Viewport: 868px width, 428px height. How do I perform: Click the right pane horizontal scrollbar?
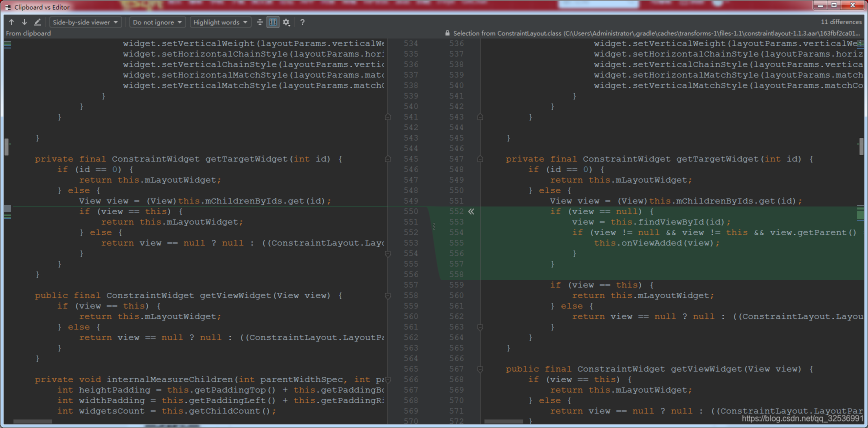click(x=503, y=421)
